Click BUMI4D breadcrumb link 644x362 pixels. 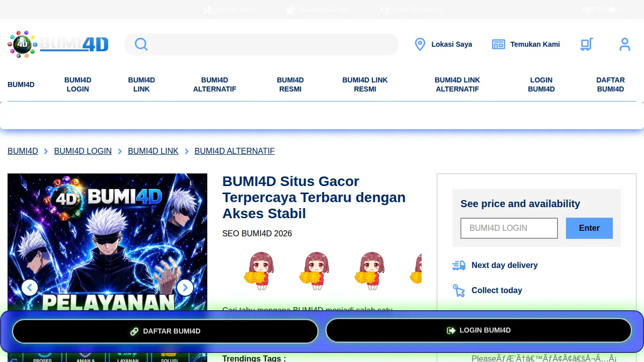(23, 151)
